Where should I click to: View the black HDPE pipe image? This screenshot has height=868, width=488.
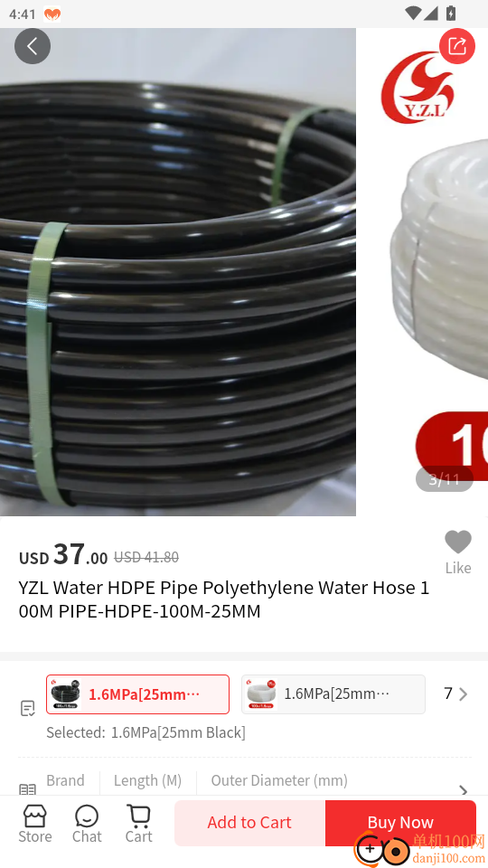coord(178,272)
